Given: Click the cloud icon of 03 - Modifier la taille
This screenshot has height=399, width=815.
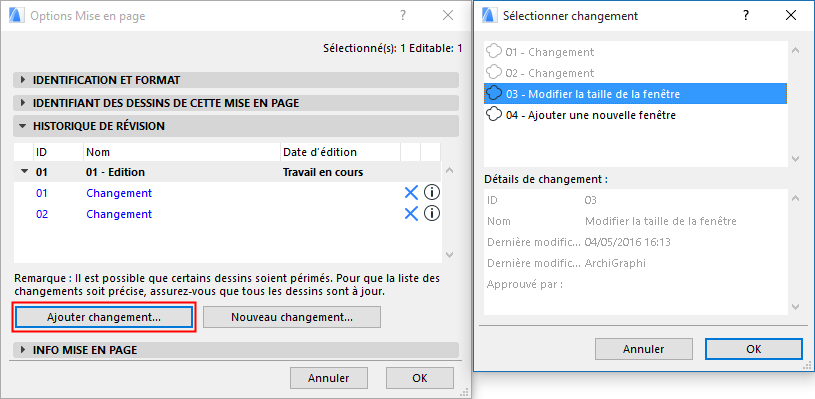Looking at the screenshot, I should 494,94.
